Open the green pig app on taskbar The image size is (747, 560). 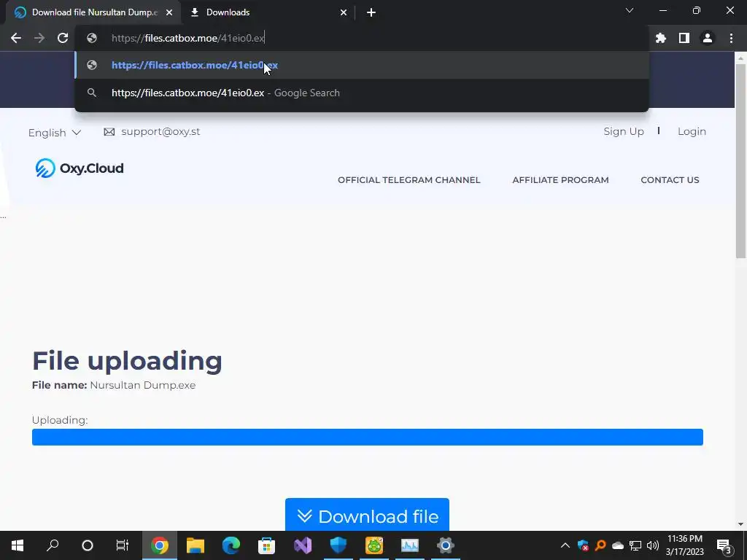(x=374, y=545)
